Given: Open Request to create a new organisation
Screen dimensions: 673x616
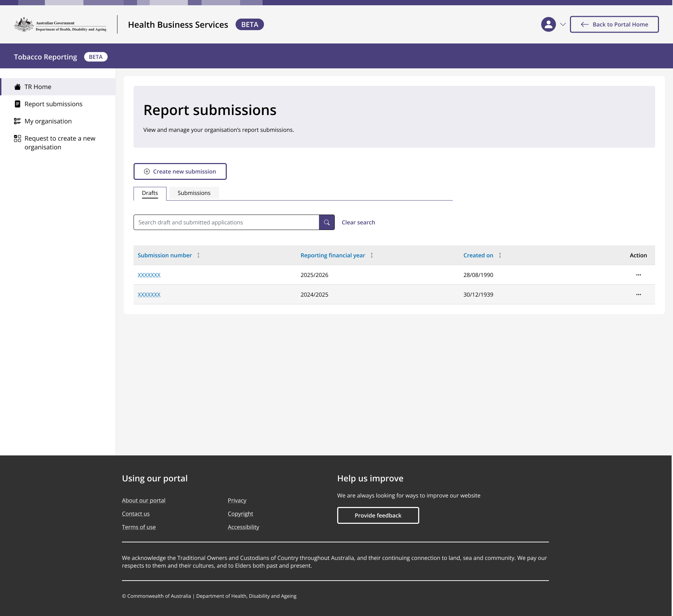Looking at the screenshot, I should coord(58,143).
